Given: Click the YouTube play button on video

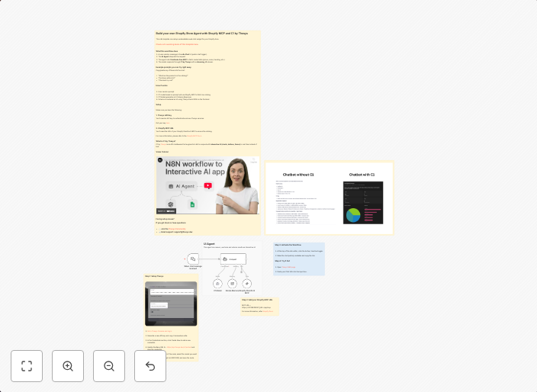Looking at the screenshot, I should coord(208,186).
